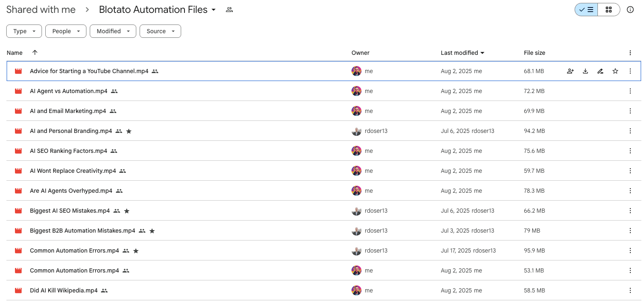Open the view details info icon
The height and width of the screenshot is (302, 644).
tap(630, 10)
